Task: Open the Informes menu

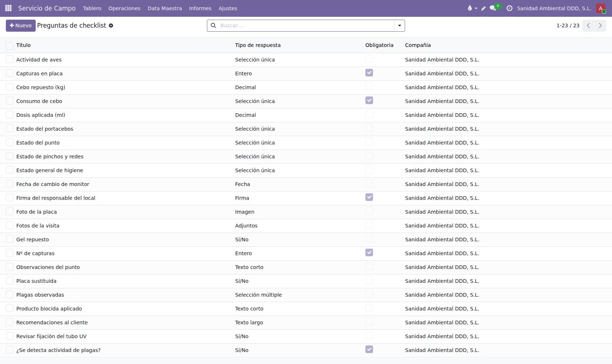Action: 200,8
